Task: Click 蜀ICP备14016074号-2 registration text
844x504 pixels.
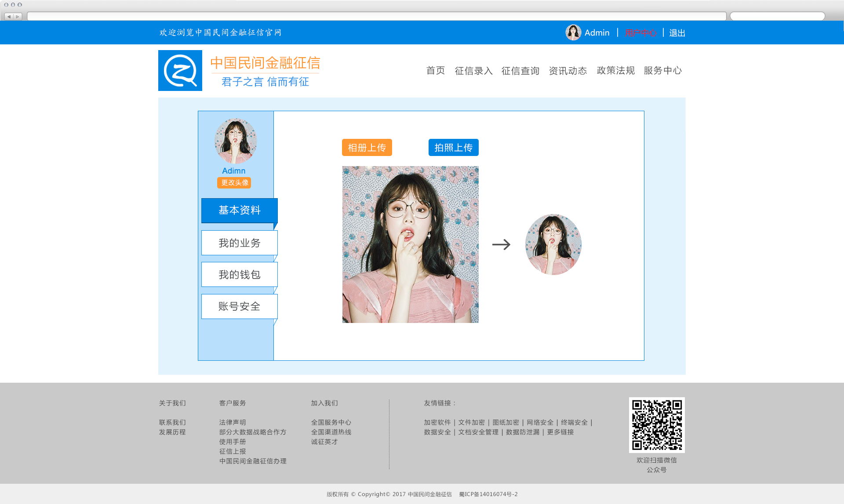Action: point(488,494)
